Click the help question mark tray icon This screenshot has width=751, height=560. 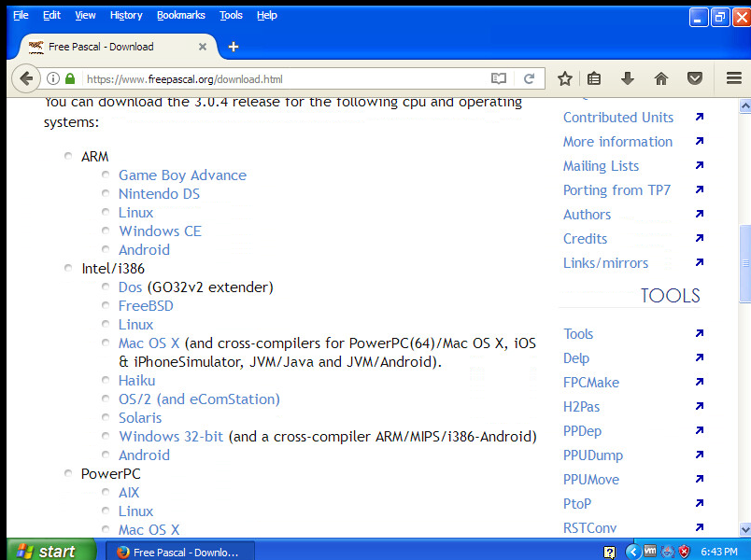pos(609,553)
